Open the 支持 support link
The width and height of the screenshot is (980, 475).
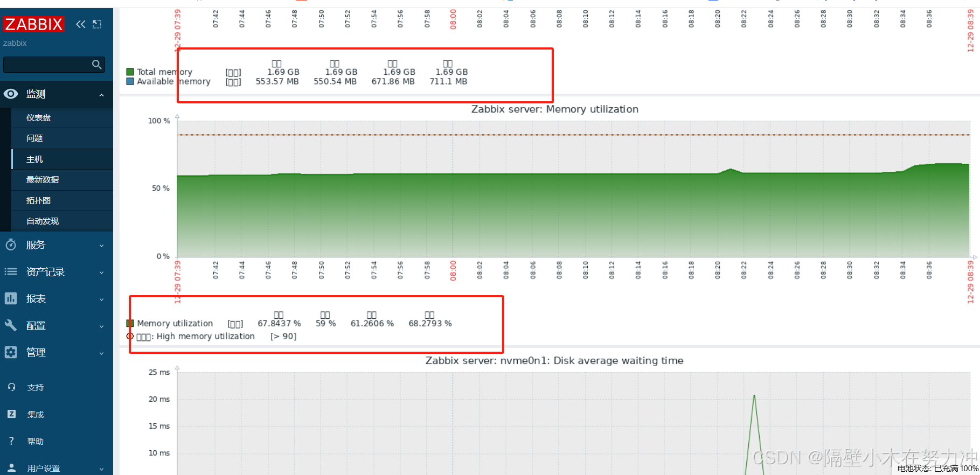coord(36,388)
